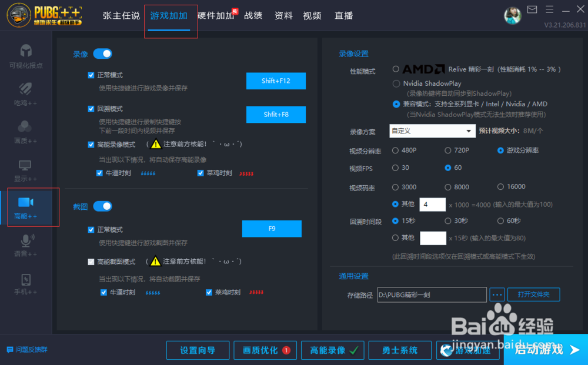Click the custom bitrate input field
This screenshot has width=588, height=365.
[x=432, y=204]
